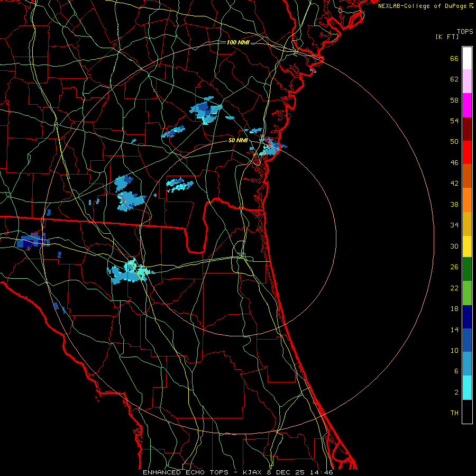
Task: Click the light pink 62 K FT legend swatch
Action: tap(467, 81)
